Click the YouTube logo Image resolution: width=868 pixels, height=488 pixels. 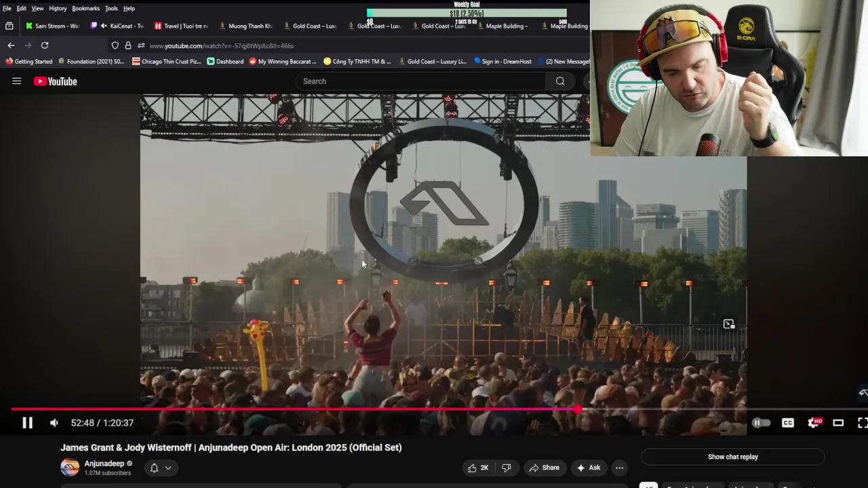click(x=56, y=81)
